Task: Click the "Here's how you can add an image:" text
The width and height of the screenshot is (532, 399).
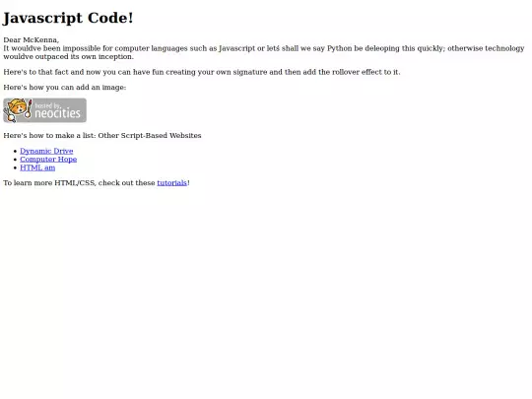Action: coord(65,88)
